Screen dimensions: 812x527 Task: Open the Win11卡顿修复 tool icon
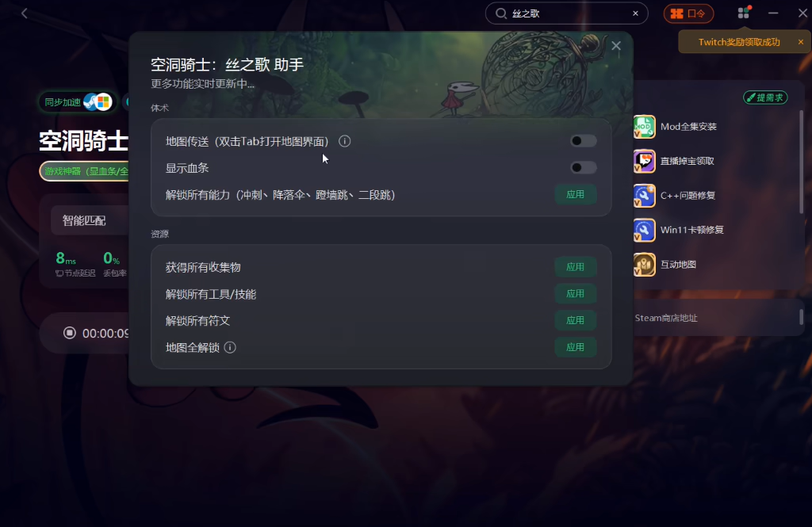[x=644, y=230]
